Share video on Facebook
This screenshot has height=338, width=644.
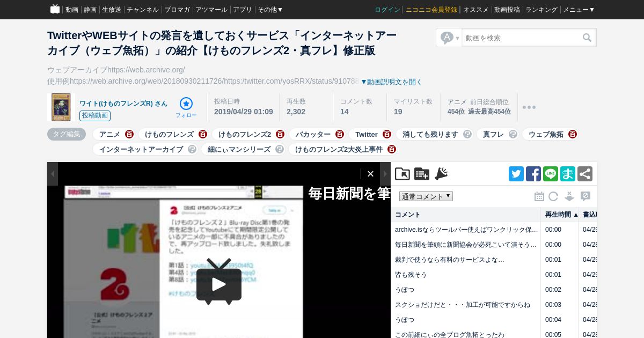(x=533, y=174)
